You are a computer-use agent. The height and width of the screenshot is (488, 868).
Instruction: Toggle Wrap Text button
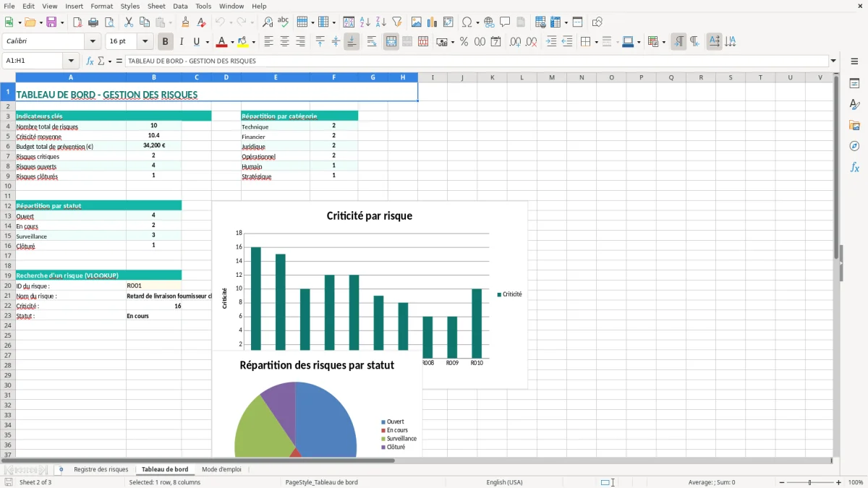point(372,42)
